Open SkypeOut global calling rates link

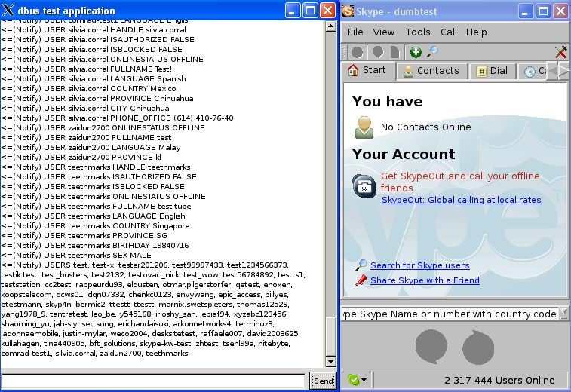coord(461,200)
